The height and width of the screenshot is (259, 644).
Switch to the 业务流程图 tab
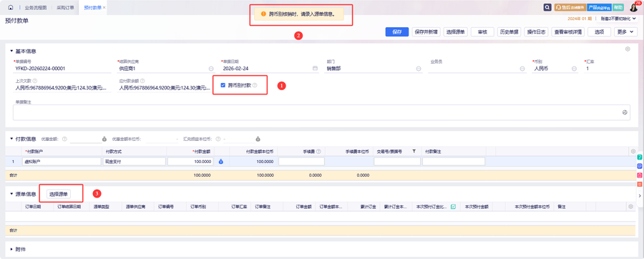(36, 8)
